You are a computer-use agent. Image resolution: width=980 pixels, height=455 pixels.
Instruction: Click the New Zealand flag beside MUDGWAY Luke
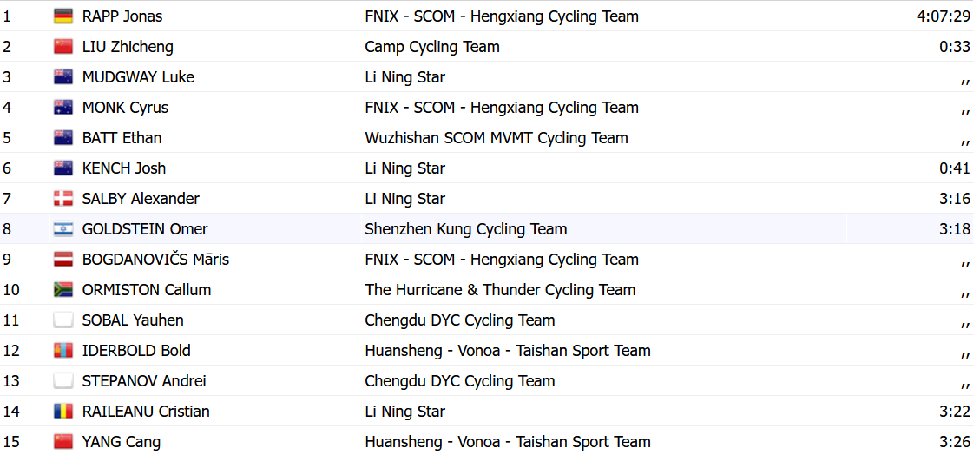[63, 77]
